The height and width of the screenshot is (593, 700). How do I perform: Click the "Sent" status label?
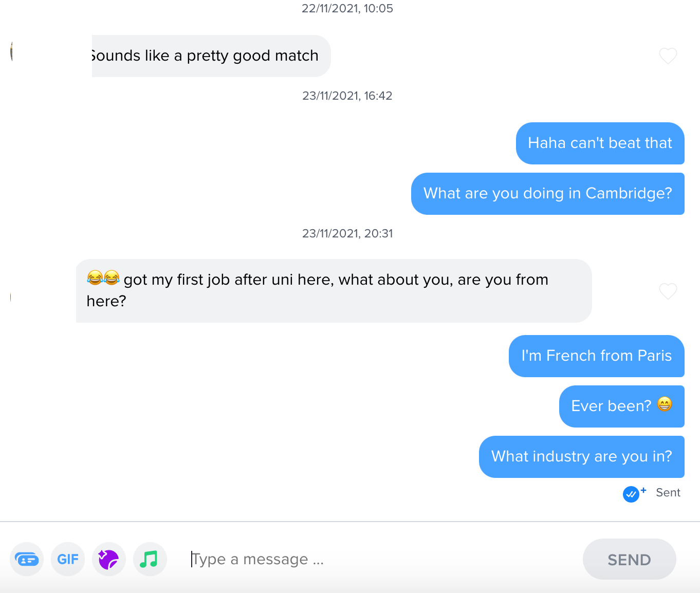(668, 493)
